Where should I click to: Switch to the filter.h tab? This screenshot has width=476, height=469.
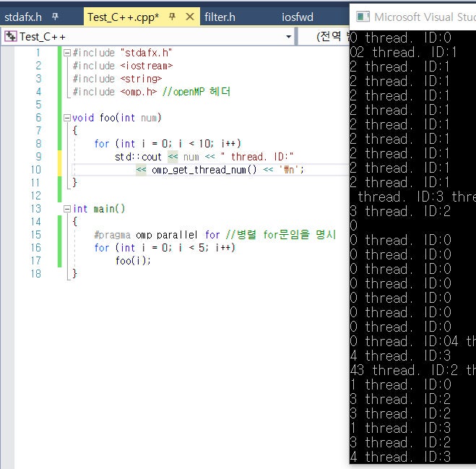[x=220, y=16]
